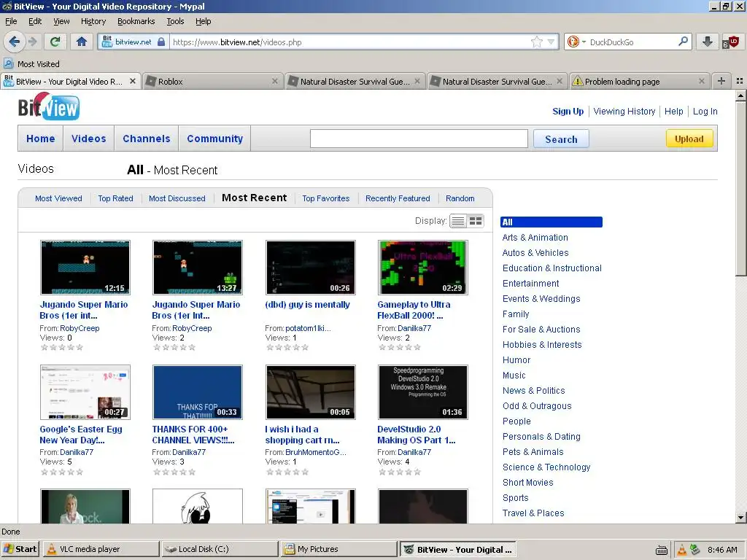The width and height of the screenshot is (747, 560).
Task: Open the browser home page icon
Action: click(82, 42)
